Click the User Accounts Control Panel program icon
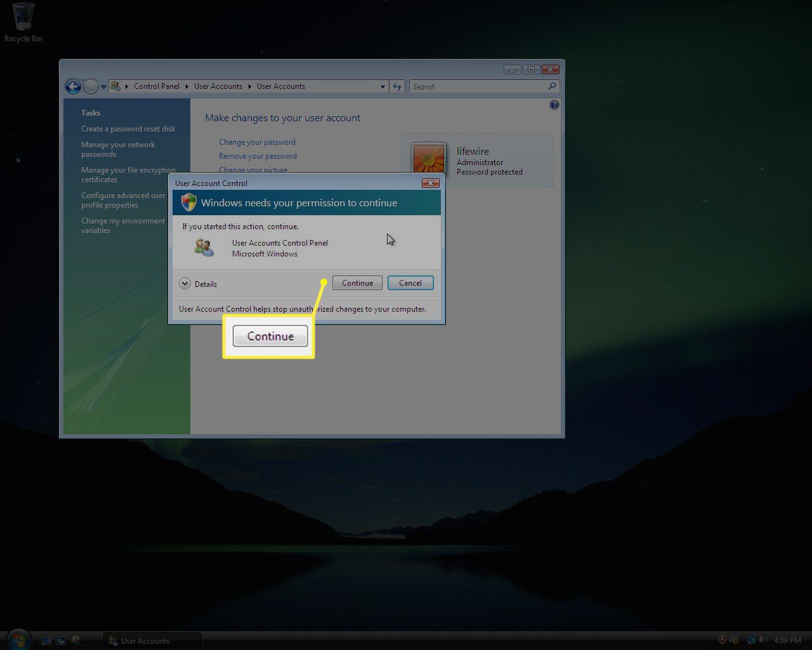Image resolution: width=812 pixels, height=650 pixels. click(x=204, y=248)
